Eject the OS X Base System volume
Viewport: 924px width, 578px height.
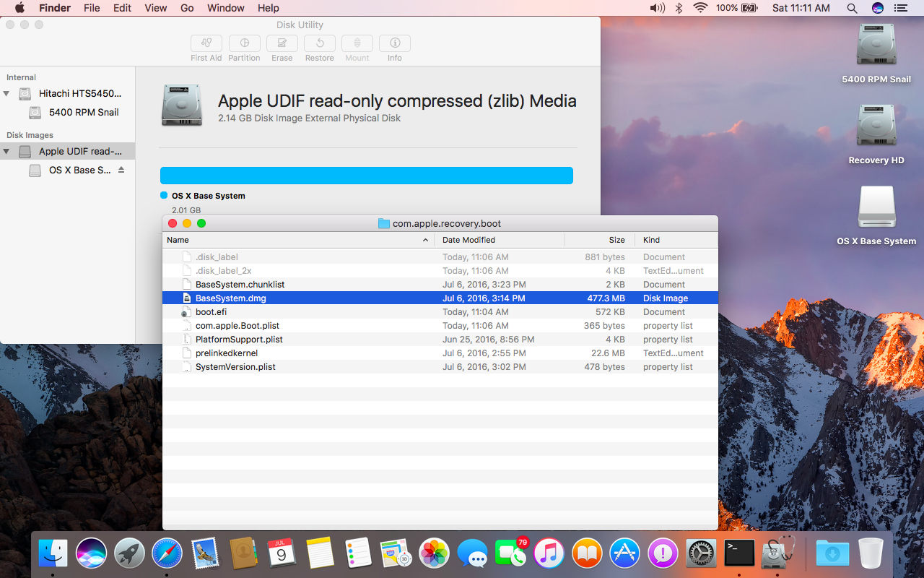(x=121, y=170)
